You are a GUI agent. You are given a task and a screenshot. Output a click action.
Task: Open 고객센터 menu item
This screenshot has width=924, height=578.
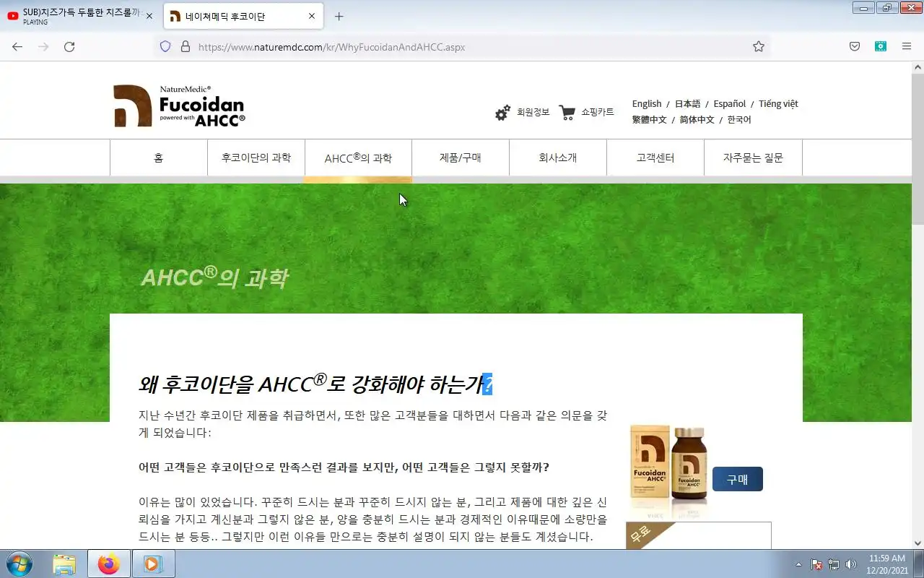[x=655, y=158]
